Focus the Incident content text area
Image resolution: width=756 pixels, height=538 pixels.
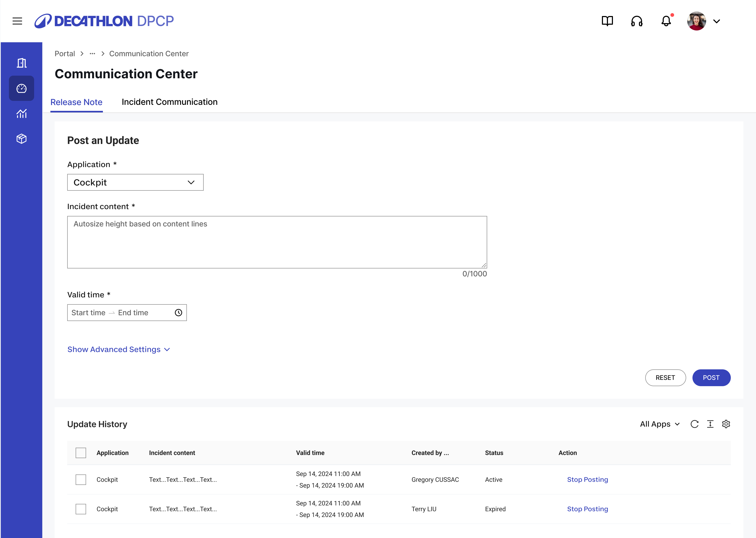(x=277, y=242)
